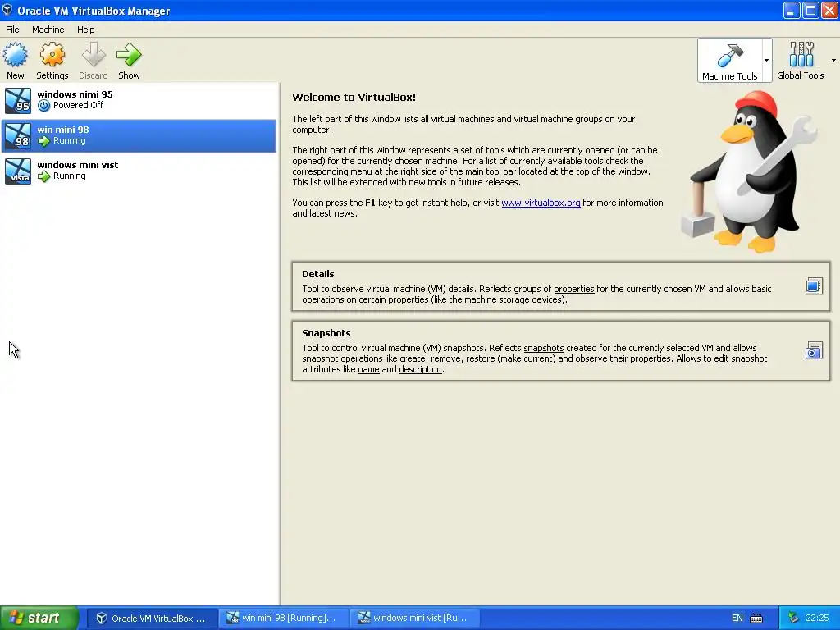The image size is (840, 630).
Task: Click the penguin mascot image
Action: 750,171
